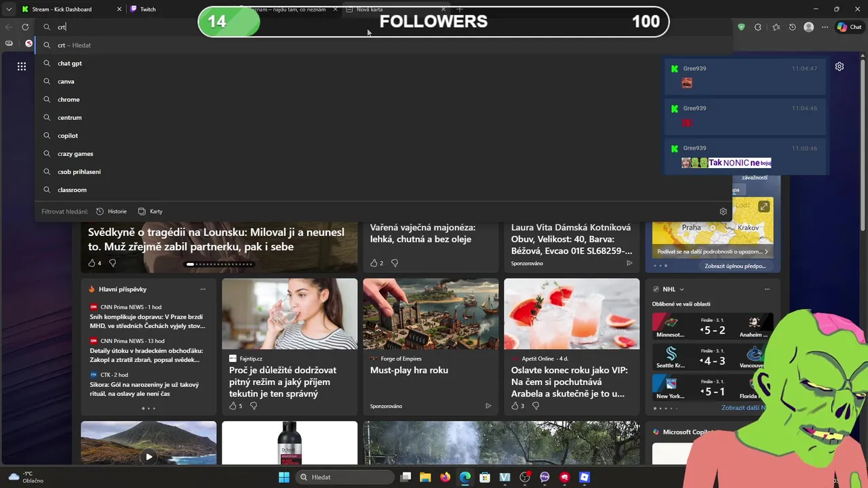Open the NHL dropdown chevron
The width and height of the screenshot is (868, 488).
tap(682, 289)
